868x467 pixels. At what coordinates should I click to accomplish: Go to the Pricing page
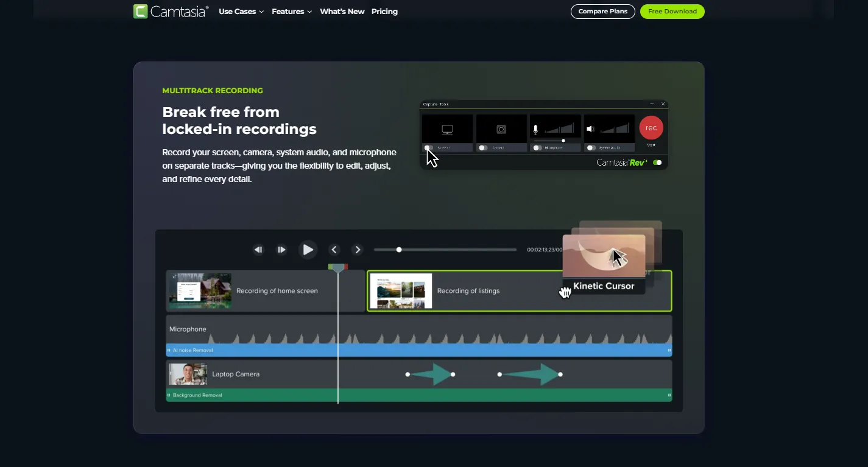coord(384,12)
